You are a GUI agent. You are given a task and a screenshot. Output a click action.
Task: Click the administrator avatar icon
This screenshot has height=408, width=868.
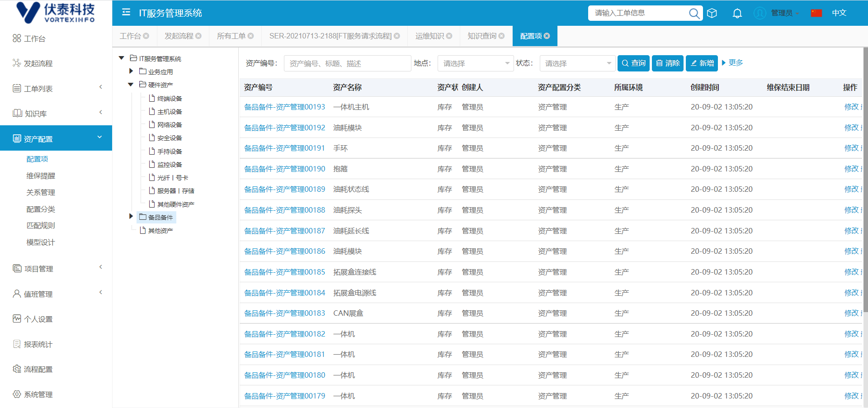760,13
